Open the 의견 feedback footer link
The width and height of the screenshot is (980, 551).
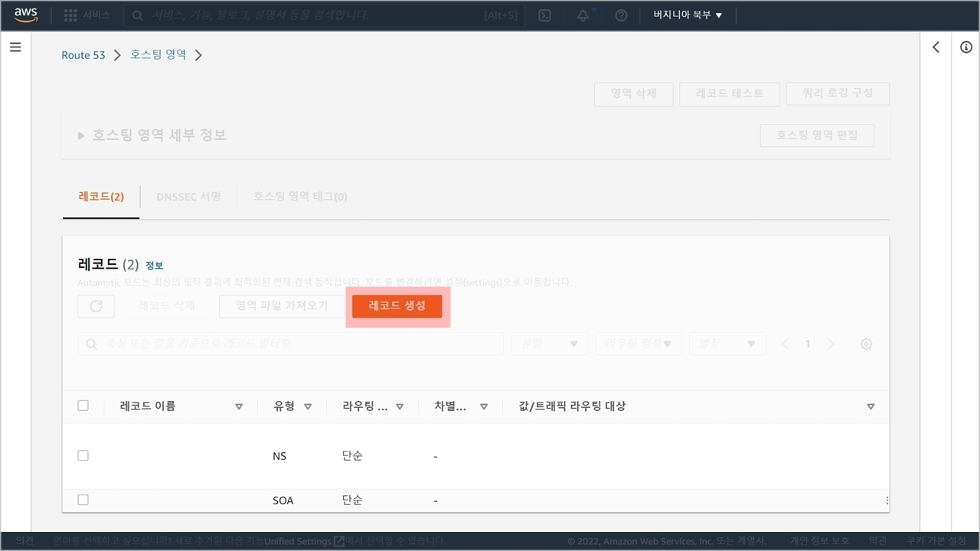point(24,541)
